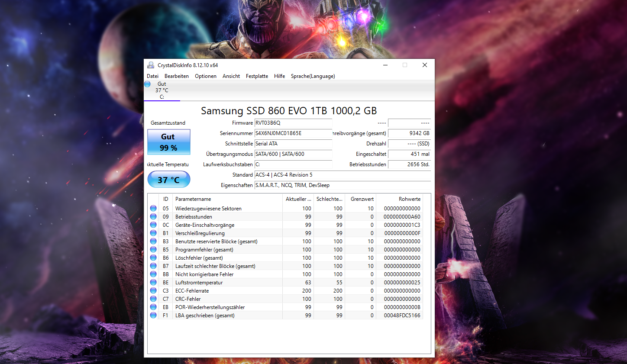Image resolution: width=627 pixels, height=364 pixels.
Task: Click the Parametername column header
Action: click(x=227, y=199)
